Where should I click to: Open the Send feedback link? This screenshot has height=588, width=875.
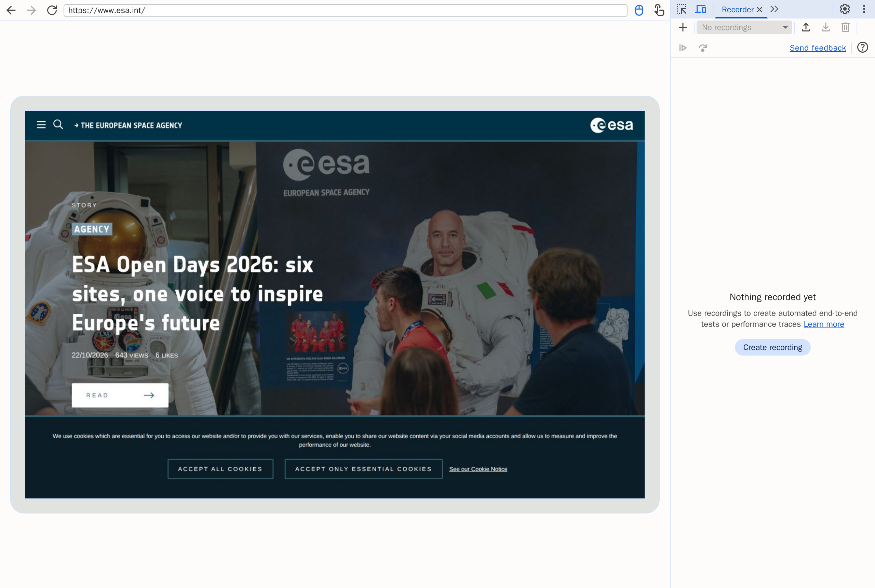(818, 48)
